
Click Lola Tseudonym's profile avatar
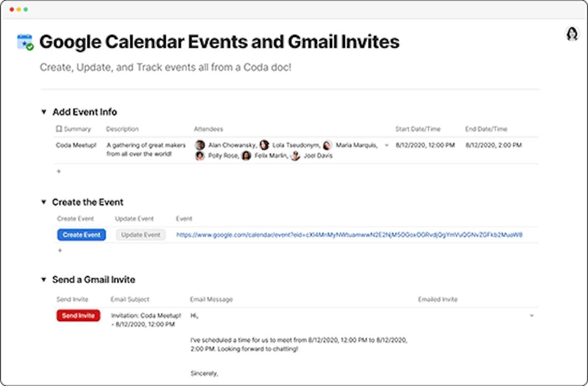[x=264, y=145]
